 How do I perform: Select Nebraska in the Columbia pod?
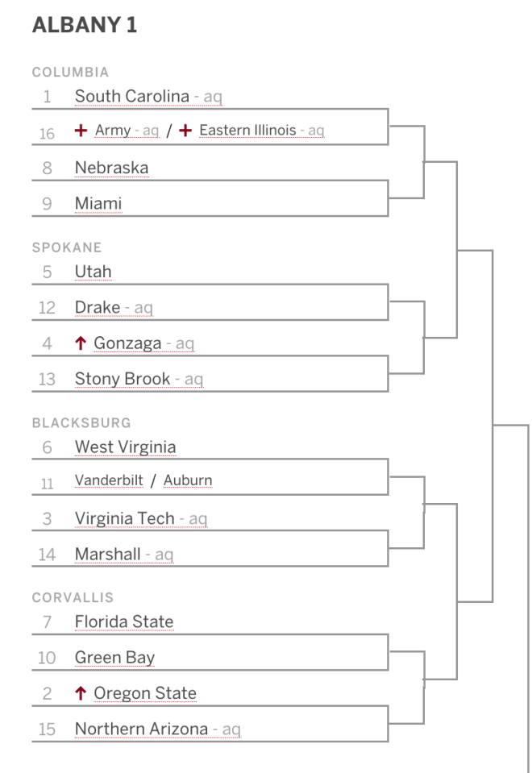coord(111,168)
